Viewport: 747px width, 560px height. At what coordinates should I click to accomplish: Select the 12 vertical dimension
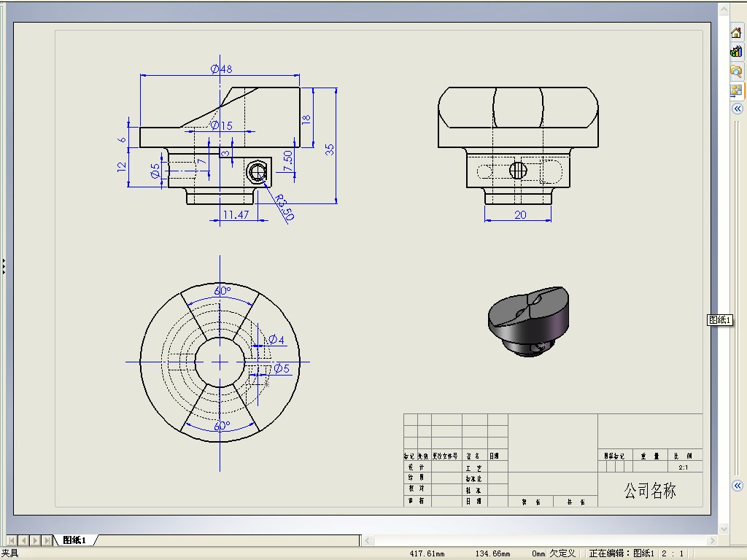(122, 167)
